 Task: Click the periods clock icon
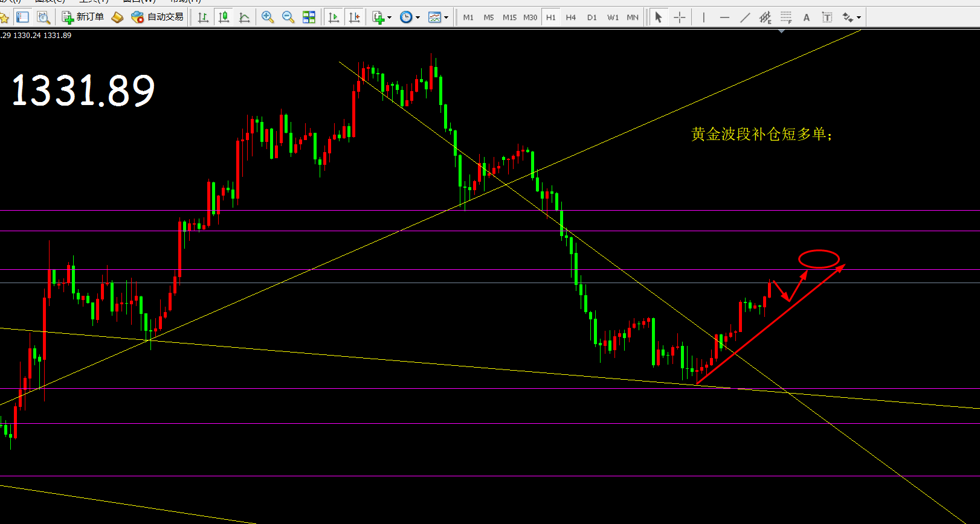[x=406, y=17]
